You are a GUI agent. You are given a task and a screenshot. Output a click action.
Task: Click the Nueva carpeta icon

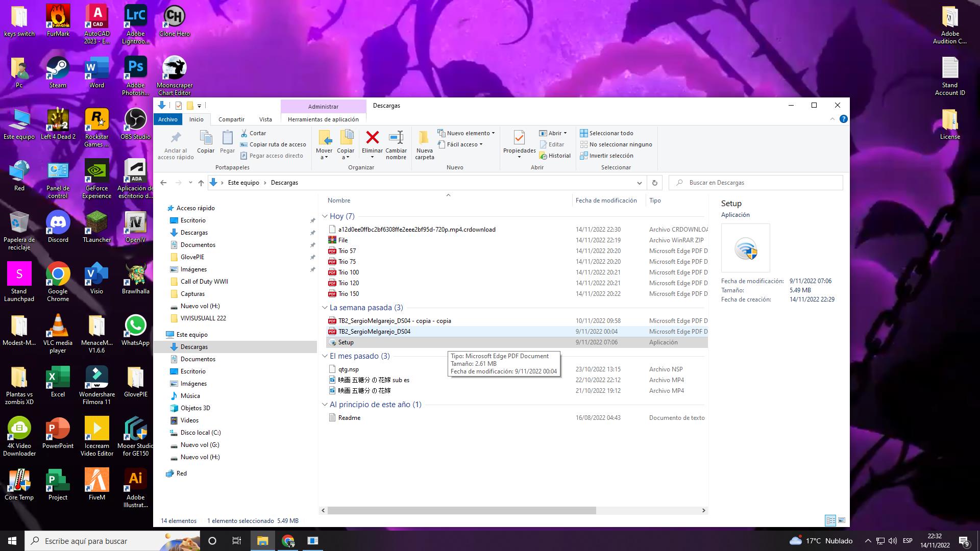[424, 138]
